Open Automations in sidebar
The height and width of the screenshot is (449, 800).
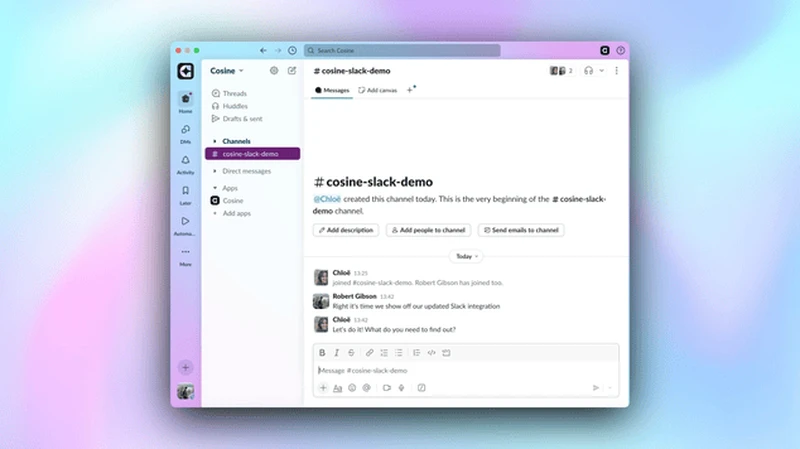(x=186, y=226)
